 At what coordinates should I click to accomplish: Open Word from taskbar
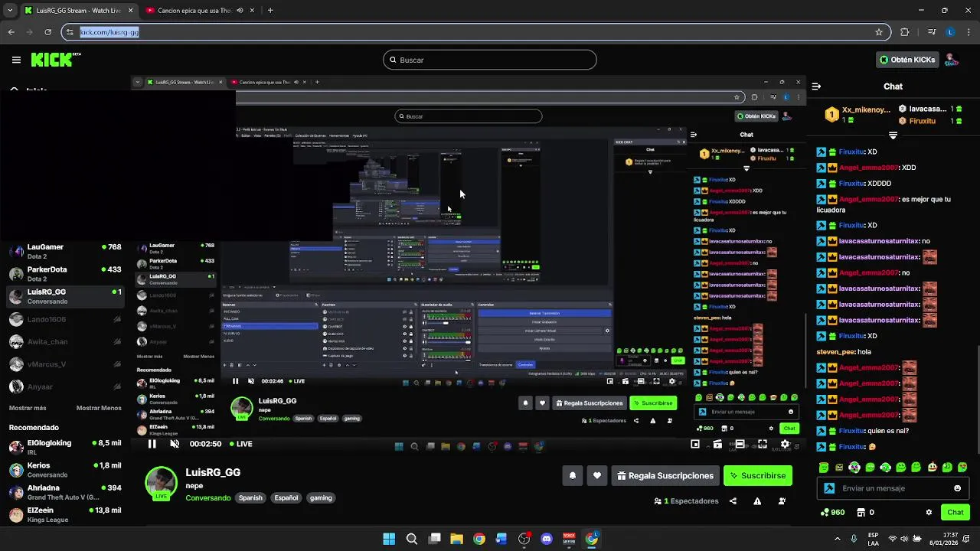[x=501, y=539]
